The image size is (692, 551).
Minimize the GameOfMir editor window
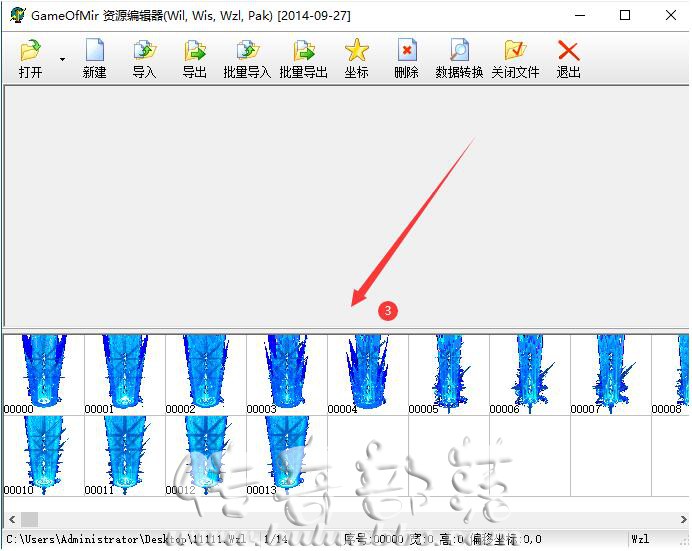click(x=580, y=15)
